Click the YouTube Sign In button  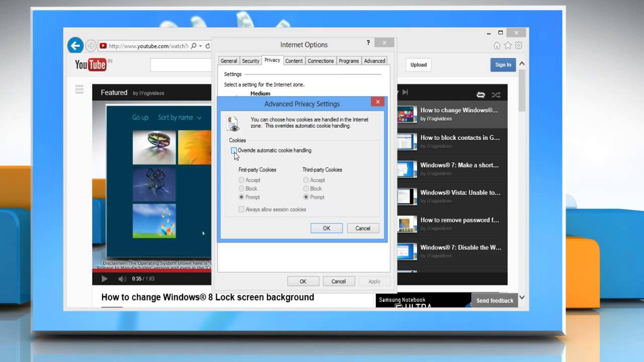click(x=503, y=65)
